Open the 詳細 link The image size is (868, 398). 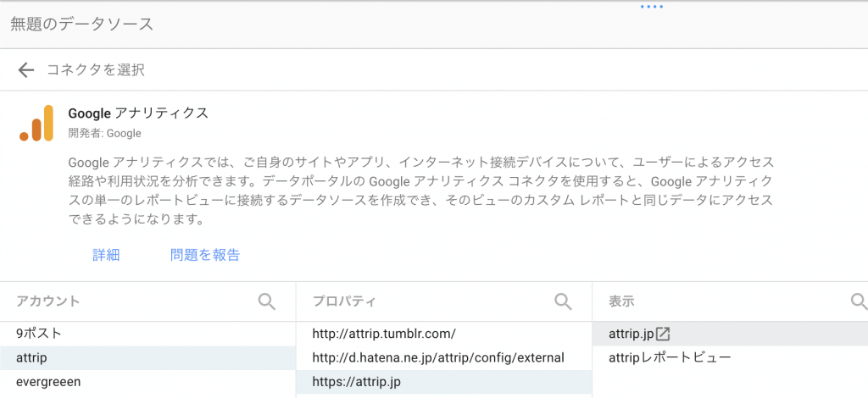click(x=106, y=255)
